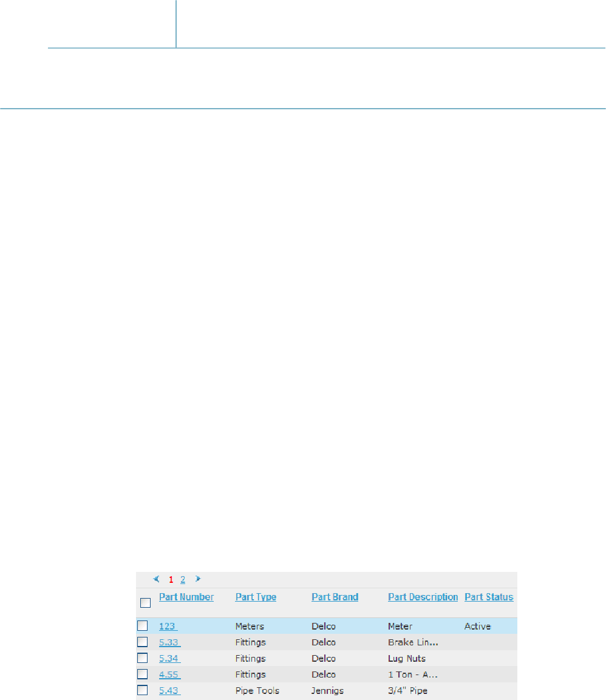The image size is (606, 700).
Task: Open part number 5.34 link
Action: point(169,659)
